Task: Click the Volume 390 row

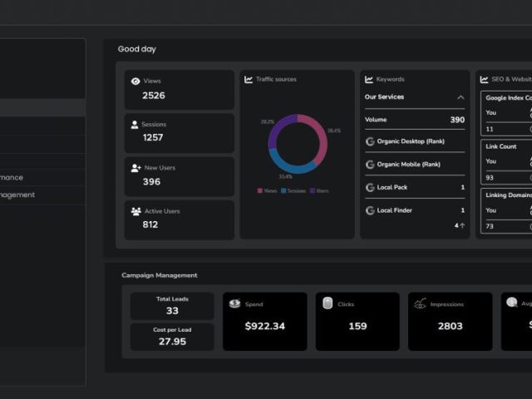Action: click(x=415, y=120)
